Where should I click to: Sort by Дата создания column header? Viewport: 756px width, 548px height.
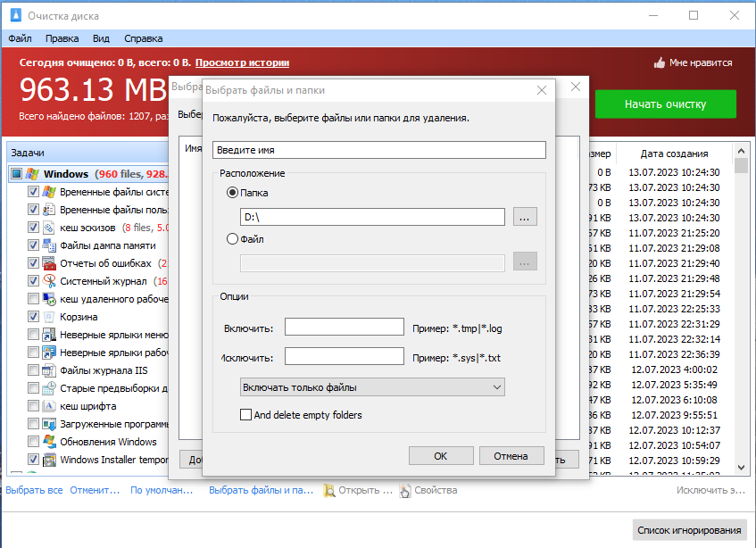click(674, 154)
